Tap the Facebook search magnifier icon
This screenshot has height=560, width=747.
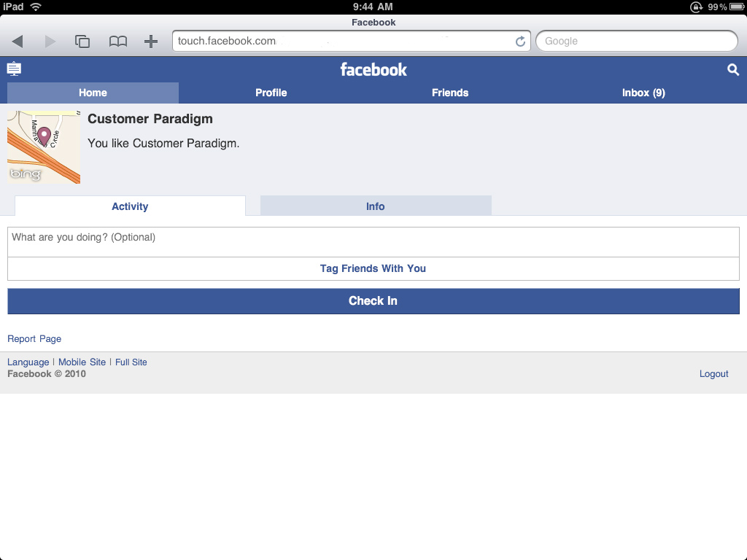tap(732, 70)
